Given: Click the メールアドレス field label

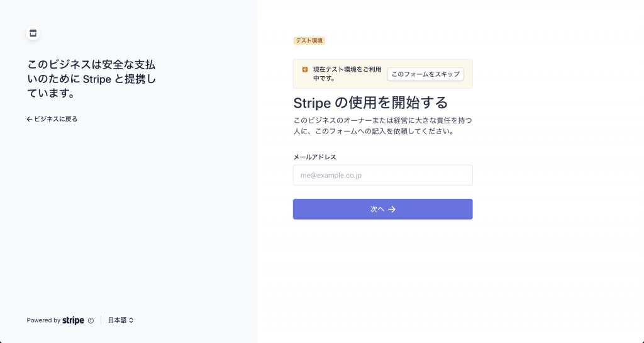Looking at the screenshot, I should (314, 157).
